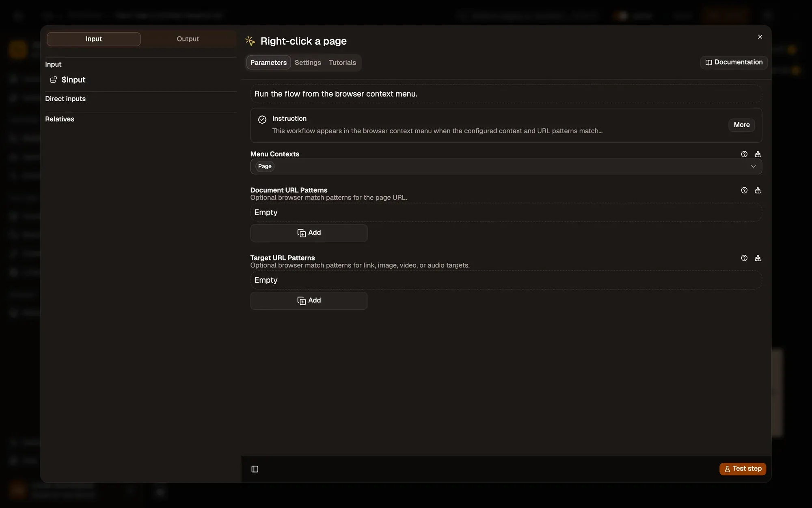
Task: Click the icon right of Menu Contexts help
Action: click(x=758, y=154)
